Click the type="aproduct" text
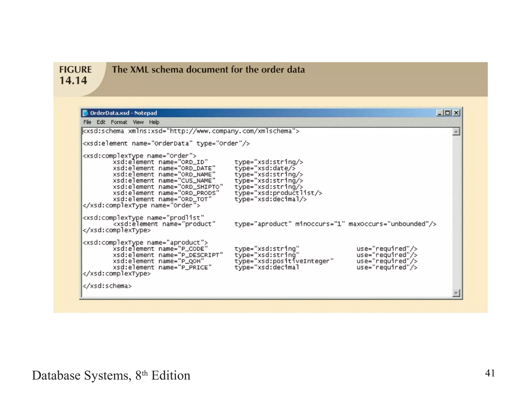 pos(263,224)
